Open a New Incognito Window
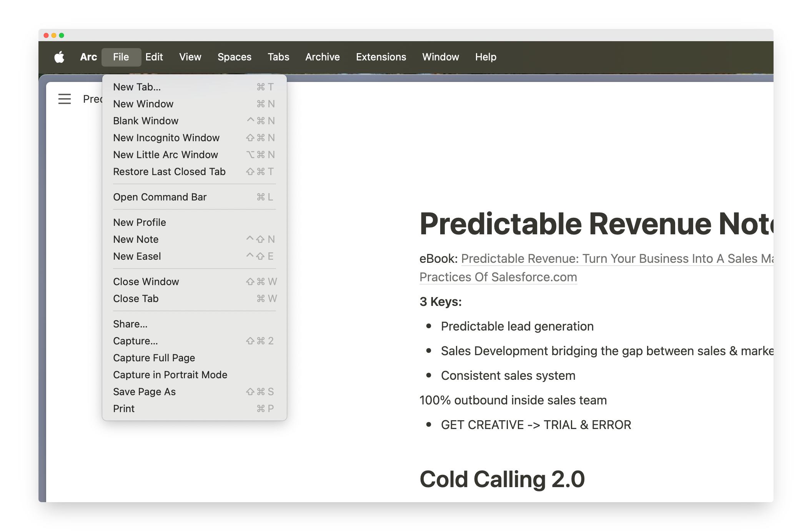Screen dimensions: 812x531 coord(195,138)
